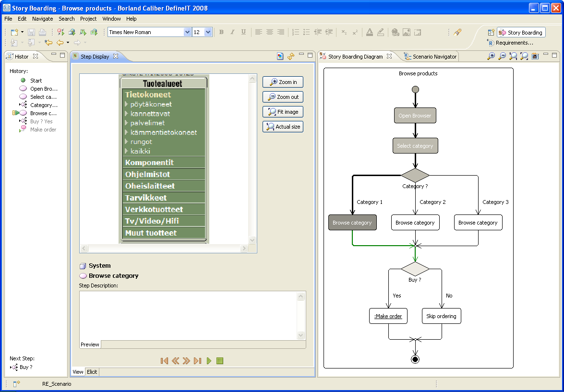The height and width of the screenshot is (392, 564).
Task: Open the Navigate menu
Action: point(42,19)
